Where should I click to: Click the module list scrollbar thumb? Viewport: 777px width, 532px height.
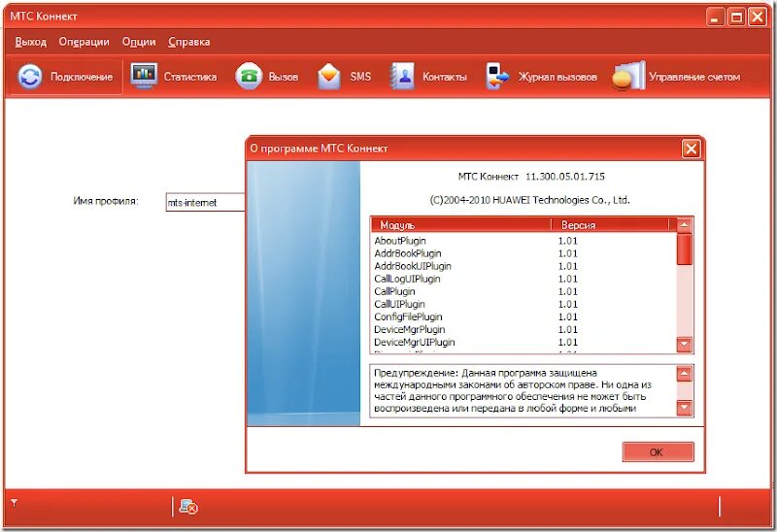point(685,249)
